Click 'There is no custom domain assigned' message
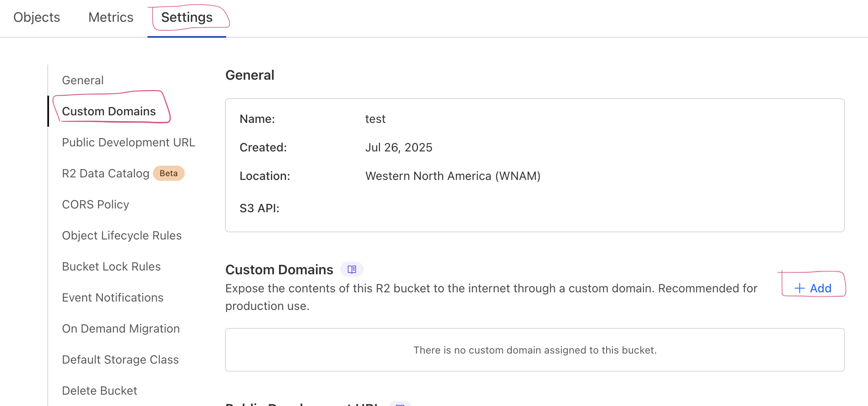The image size is (868, 406). tap(535, 350)
